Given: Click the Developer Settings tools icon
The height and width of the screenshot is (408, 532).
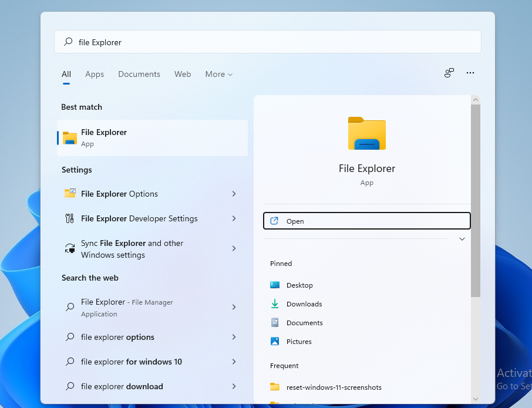Looking at the screenshot, I should point(69,218).
